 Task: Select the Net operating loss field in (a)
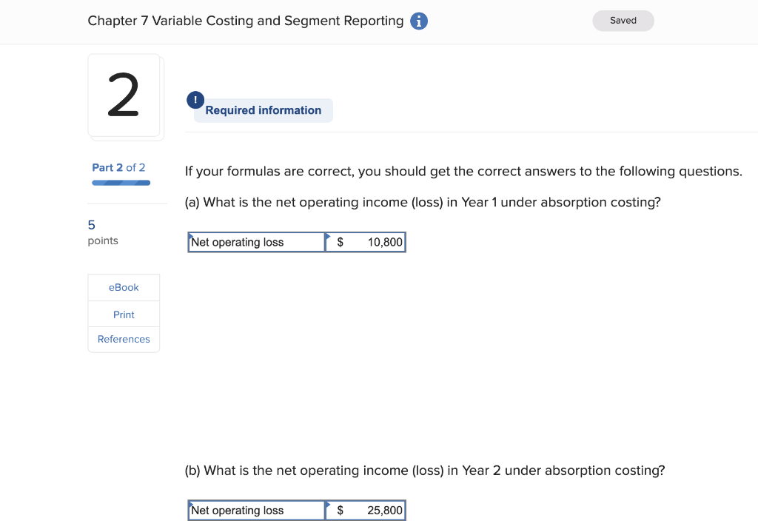pos(255,242)
